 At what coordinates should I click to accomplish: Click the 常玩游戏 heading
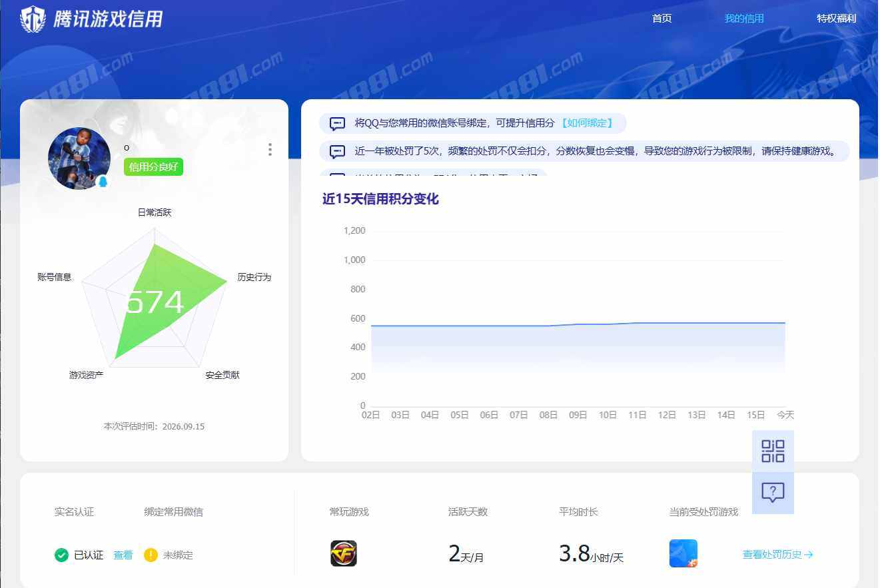click(x=349, y=511)
